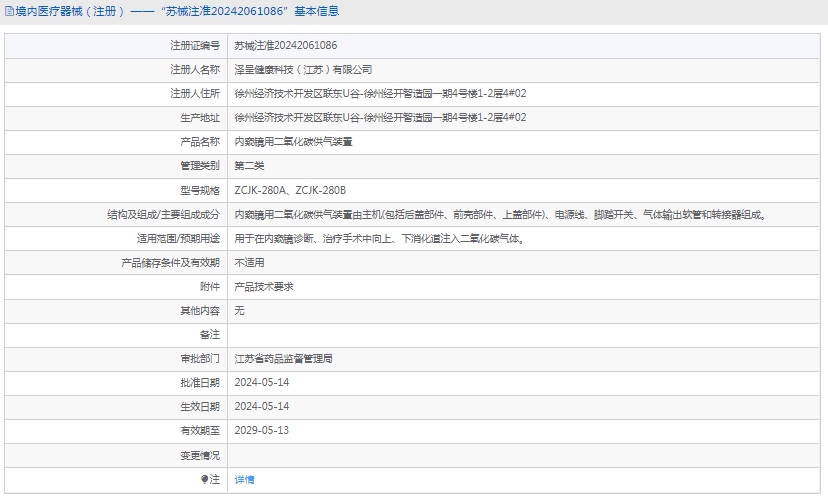The image size is (828, 499).
Task: Click the document icon before the page title
Action: coord(8,11)
